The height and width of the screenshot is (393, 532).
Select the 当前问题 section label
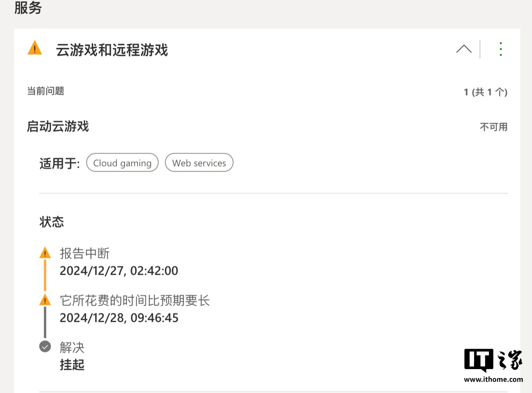coord(45,91)
